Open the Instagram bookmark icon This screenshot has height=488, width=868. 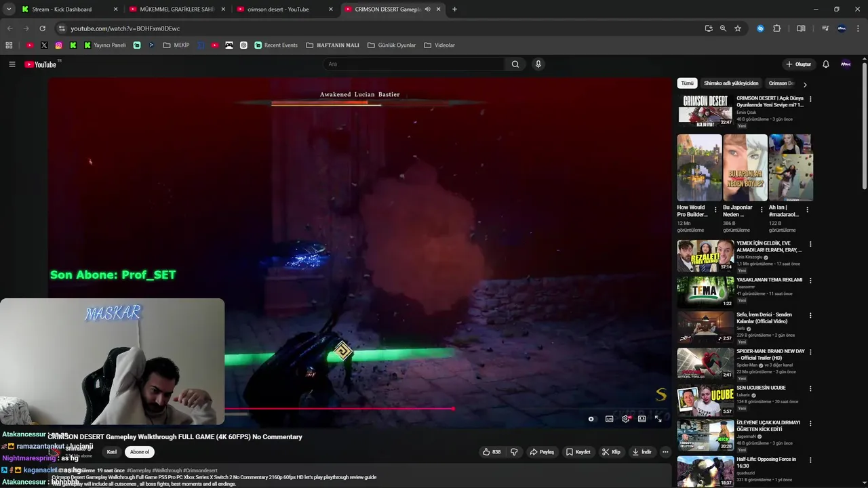[x=59, y=45]
